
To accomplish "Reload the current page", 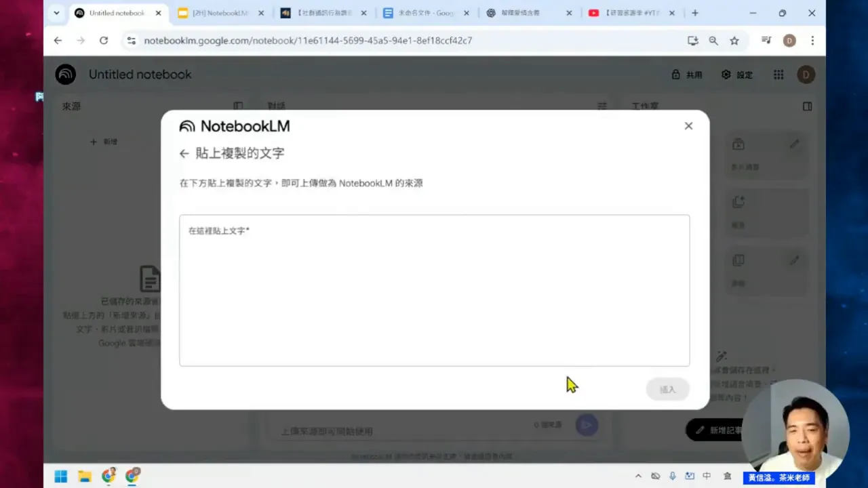I will point(104,41).
